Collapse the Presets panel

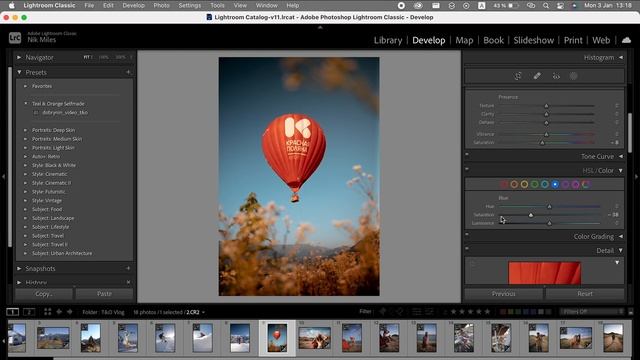pos(19,72)
